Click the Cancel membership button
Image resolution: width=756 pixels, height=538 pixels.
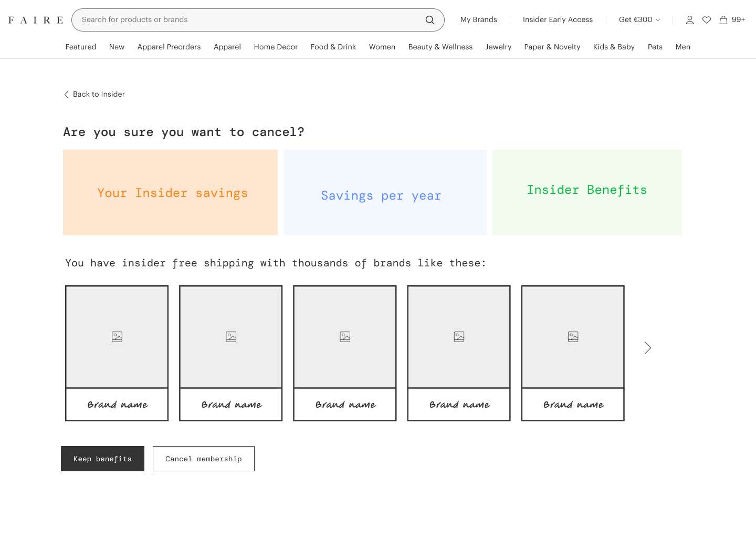pyautogui.click(x=204, y=459)
